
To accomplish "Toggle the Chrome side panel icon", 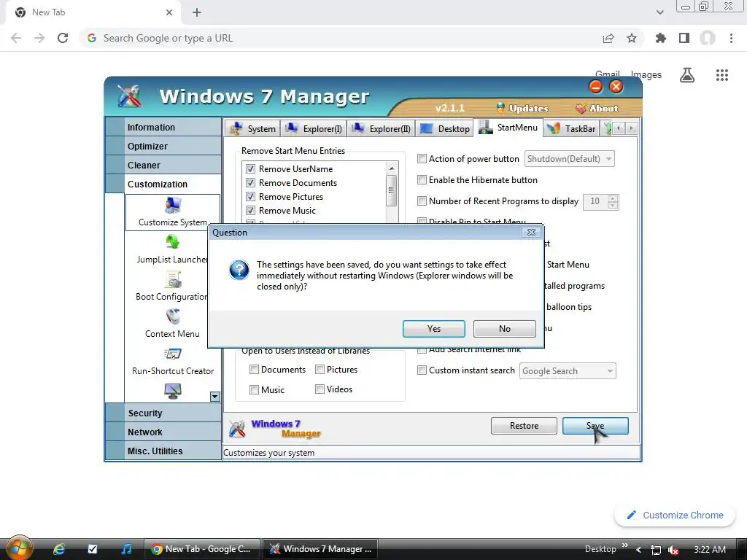I will 684,38.
